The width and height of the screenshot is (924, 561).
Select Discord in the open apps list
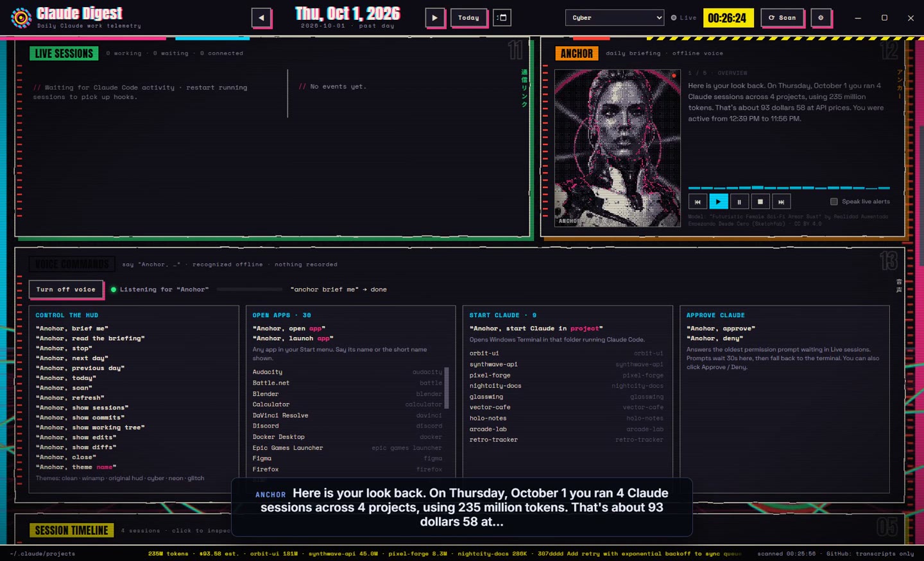coord(347,426)
